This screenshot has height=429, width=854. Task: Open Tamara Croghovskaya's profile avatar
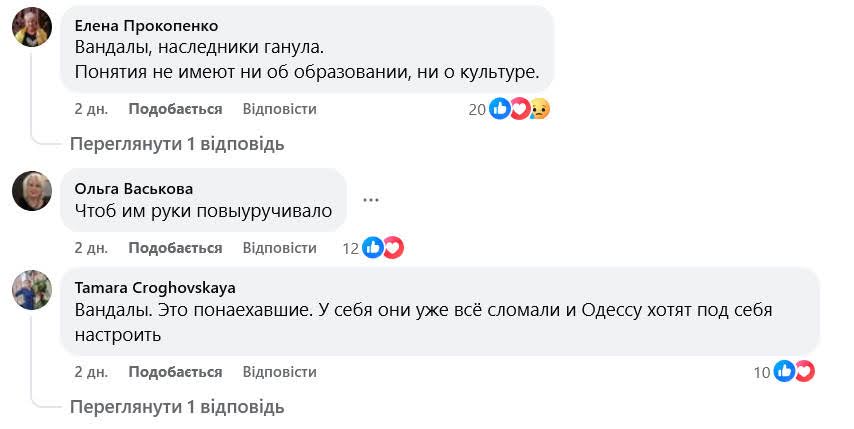[x=32, y=290]
